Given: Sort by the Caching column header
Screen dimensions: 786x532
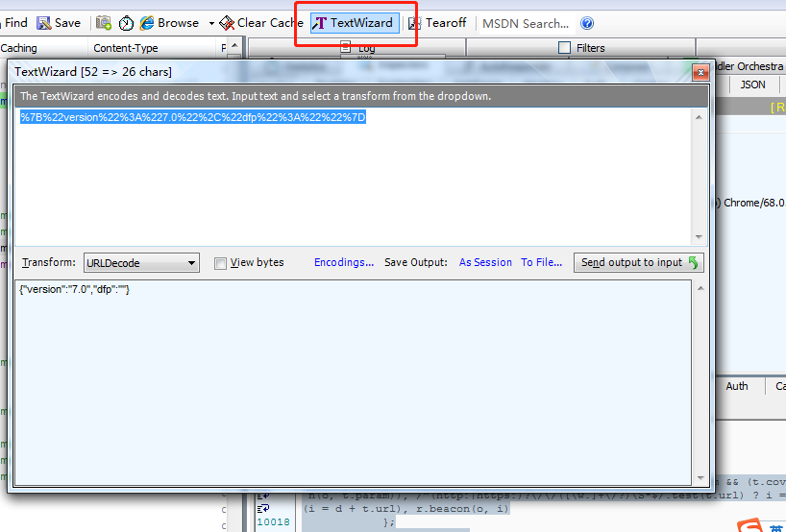Looking at the screenshot, I should coord(19,48).
